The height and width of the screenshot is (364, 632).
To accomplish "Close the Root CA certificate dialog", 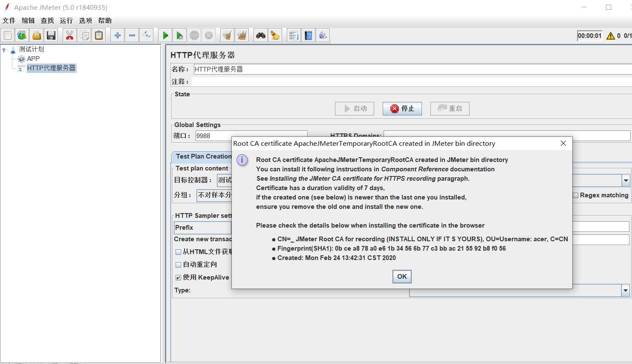I will point(563,143).
